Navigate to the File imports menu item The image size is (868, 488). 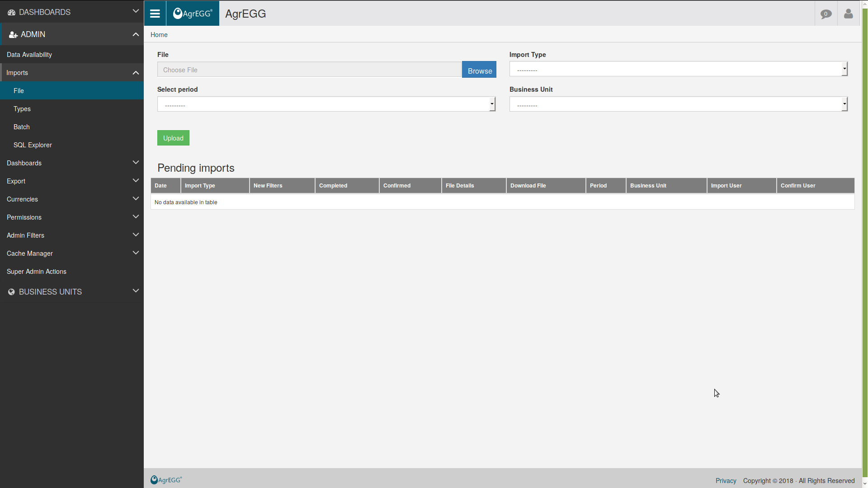tap(18, 90)
